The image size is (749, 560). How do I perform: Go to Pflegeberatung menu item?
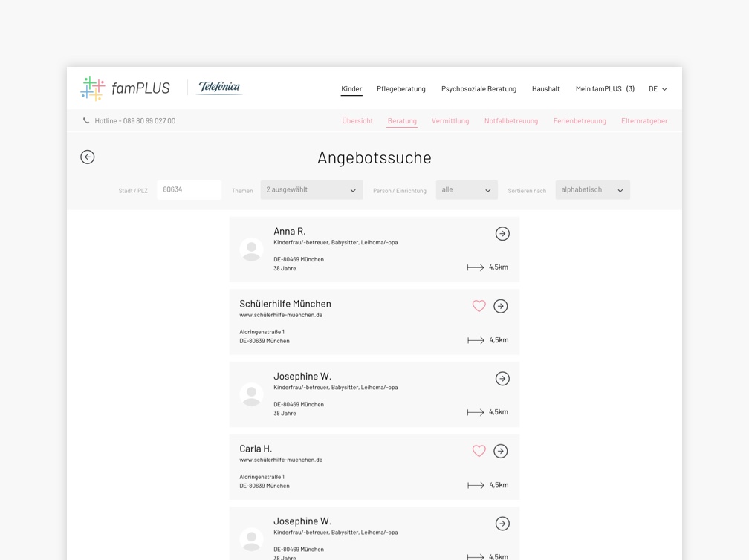[401, 89]
